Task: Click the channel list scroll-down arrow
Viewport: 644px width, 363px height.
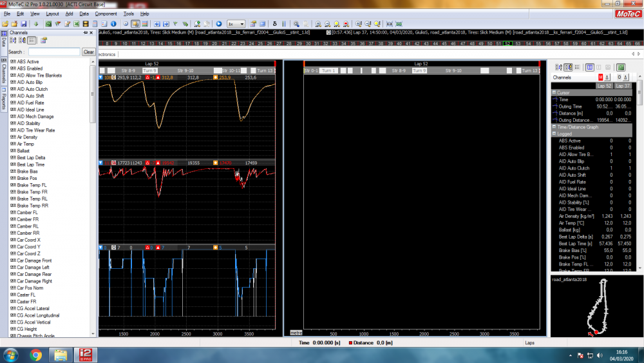Action: click(93, 334)
